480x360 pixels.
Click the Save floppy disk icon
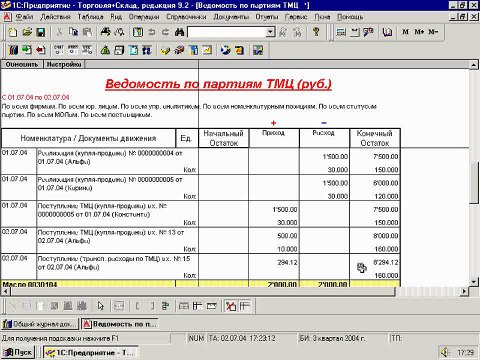[41, 32]
